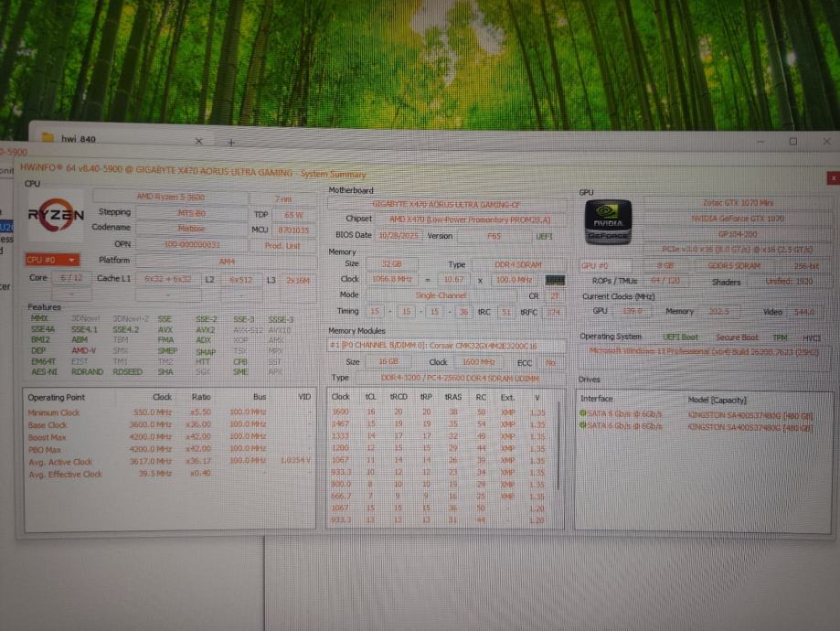Click the tRFC 374 timing value
Viewport: 840px width, 631px height.
(x=553, y=312)
